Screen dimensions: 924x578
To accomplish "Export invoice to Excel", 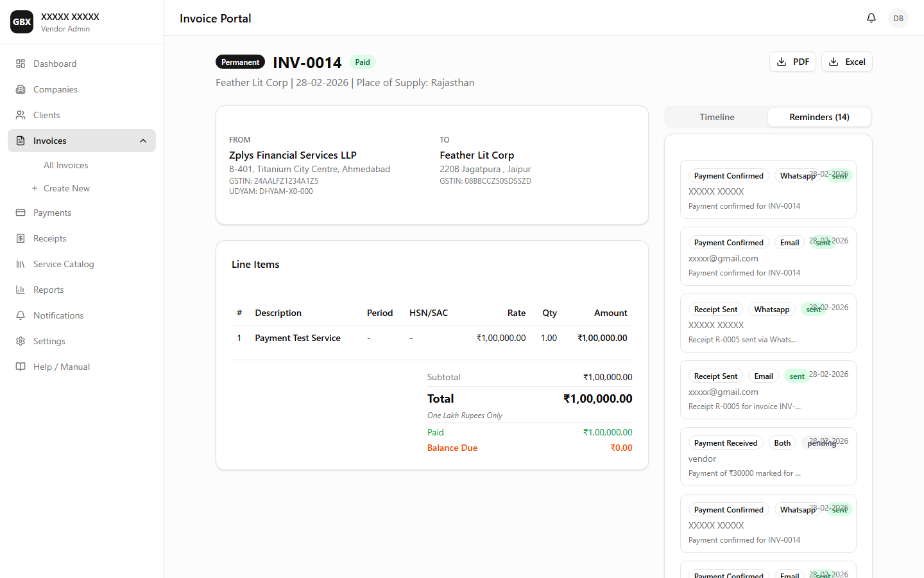I will pyautogui.click(x=846, y=62).
